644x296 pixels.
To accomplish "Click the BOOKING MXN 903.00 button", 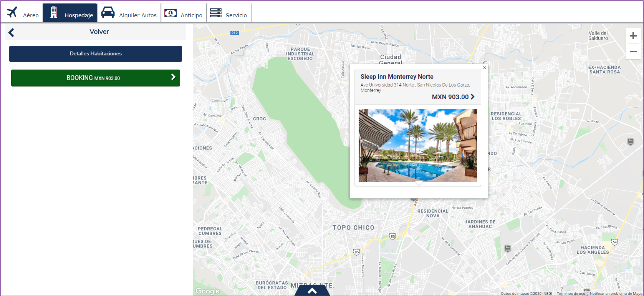I will coord(96,78).
